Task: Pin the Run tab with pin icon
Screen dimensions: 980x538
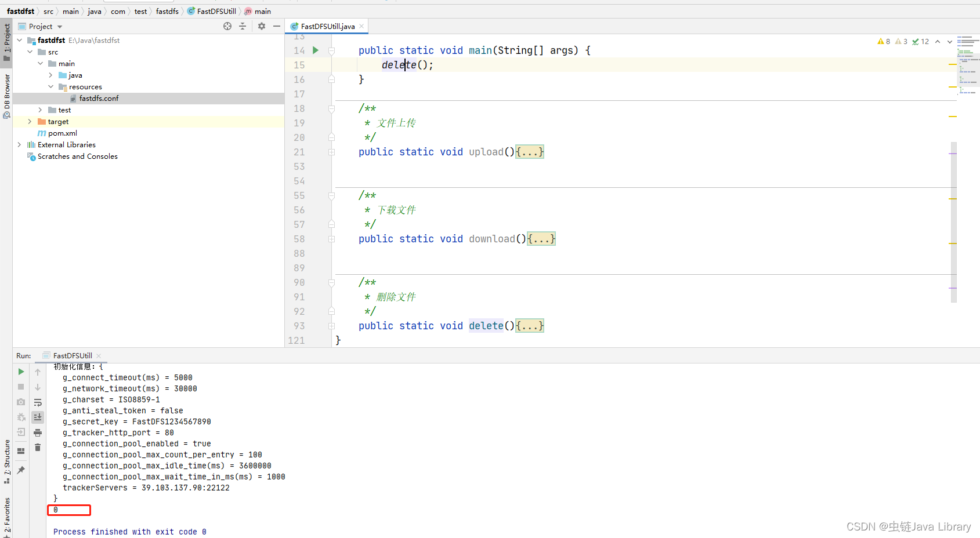Action: (x=21, y=470)
